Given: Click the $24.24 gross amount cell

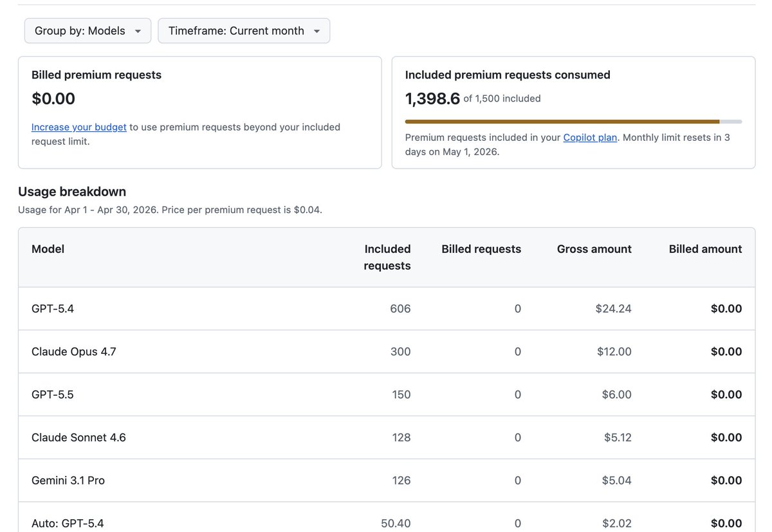Looking at the screenshot, I should click(614, 309).
